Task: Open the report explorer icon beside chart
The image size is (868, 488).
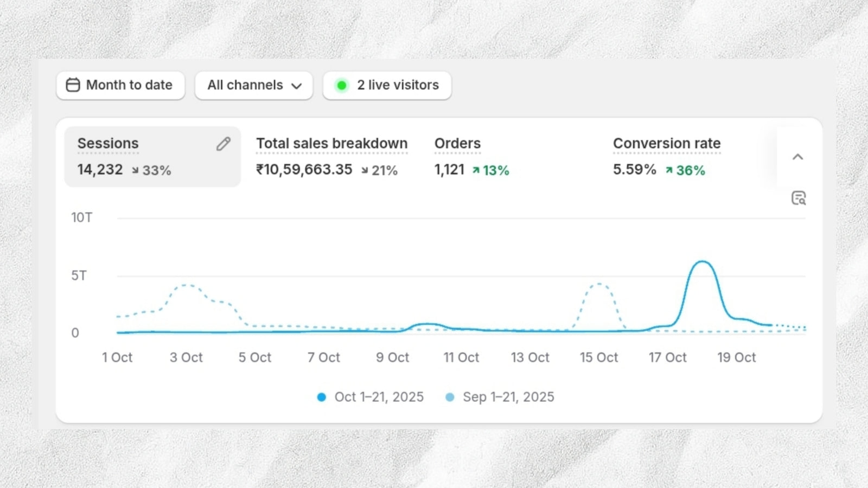Action: 798,198
